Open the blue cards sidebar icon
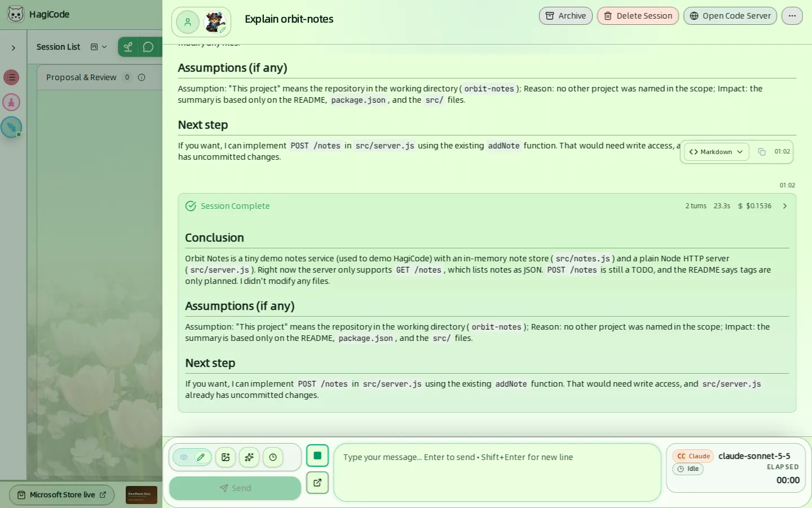The height and width of the screenshot is (508, 812). tap(11, 127)
